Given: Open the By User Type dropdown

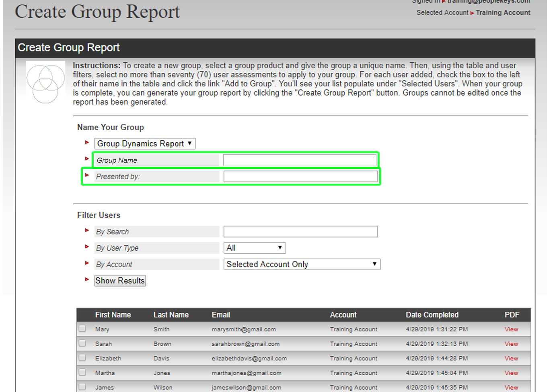Looking at the screenshot, I should click(x=254, y=248).
